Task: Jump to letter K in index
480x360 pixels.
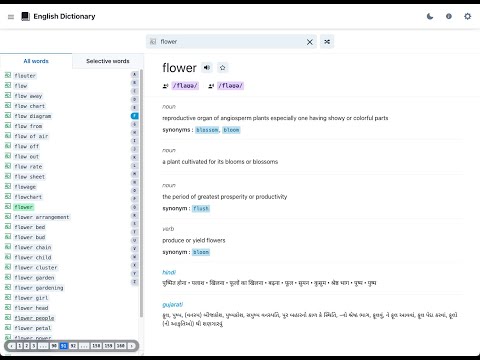Action: pos(135,157)
